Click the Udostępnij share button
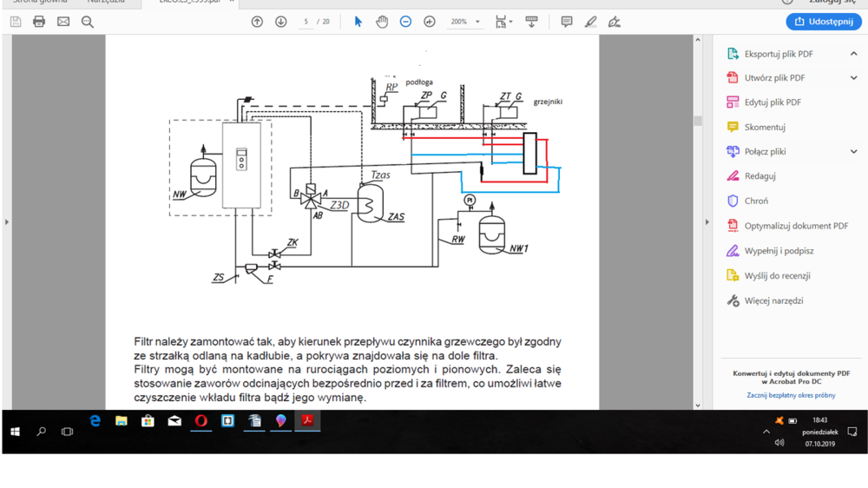This screenshot has height=488, width=868. coord(823,22)
